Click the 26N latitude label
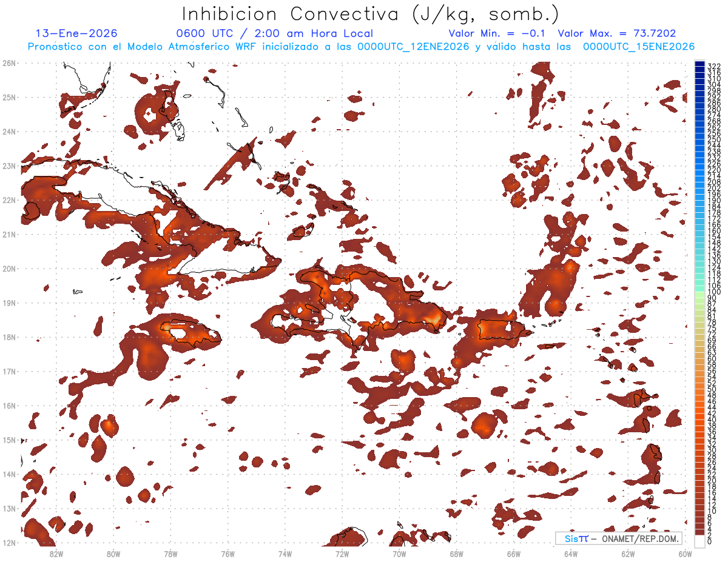 [x=9, y=63]
